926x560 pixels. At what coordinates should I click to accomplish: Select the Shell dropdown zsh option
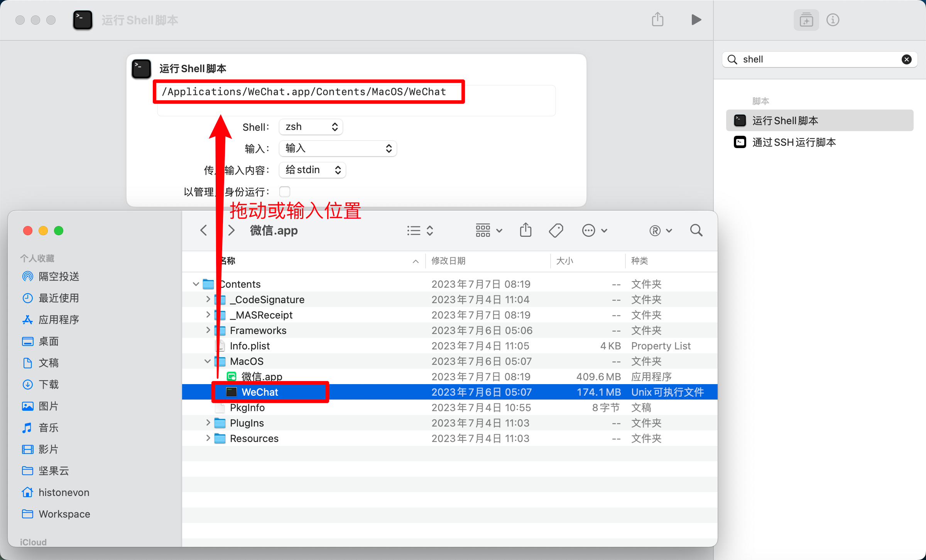coord(309,126)
